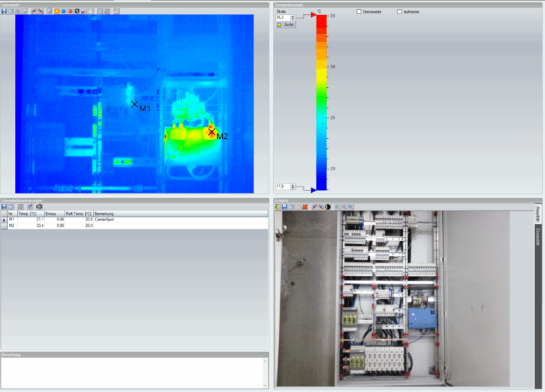Select the black crossed-circle icon in thermal toolbar
545x392 pixels.
[x=77, y=11]
